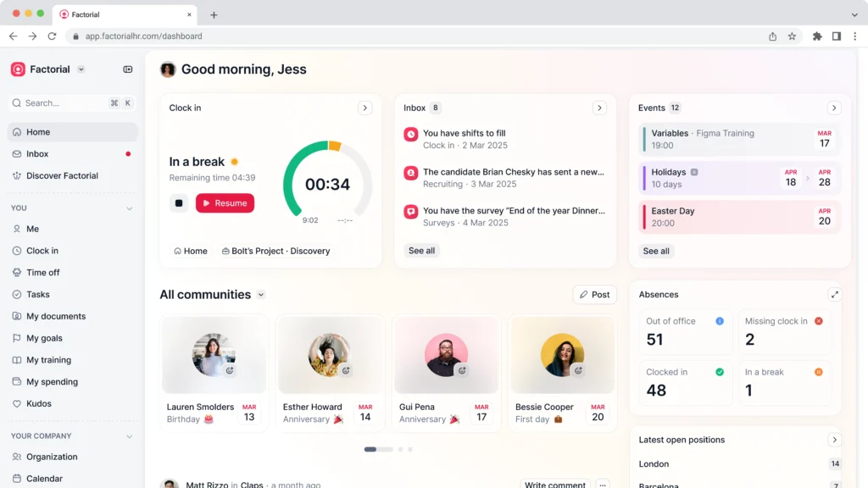This screenshot has width=868, height=488.
Task: Open Calendar in the sidebar
Action: pos(73,479)
